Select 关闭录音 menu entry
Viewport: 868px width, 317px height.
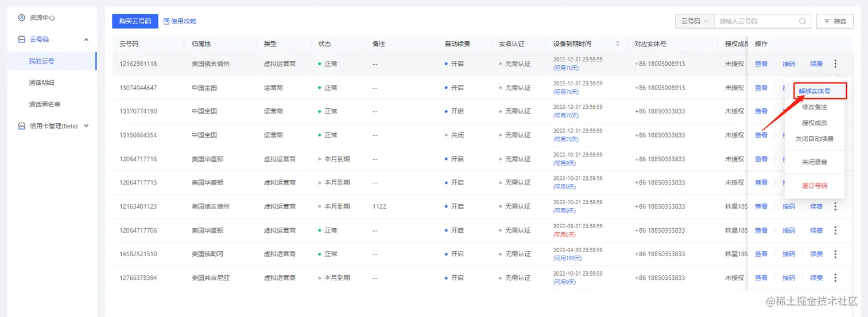pos(815,162)
